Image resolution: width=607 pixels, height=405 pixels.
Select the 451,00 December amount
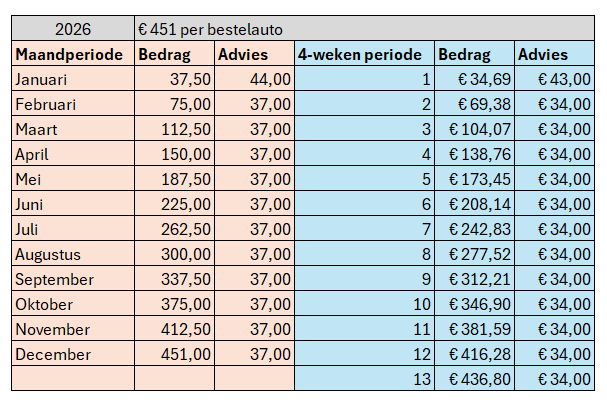(175, 354)
